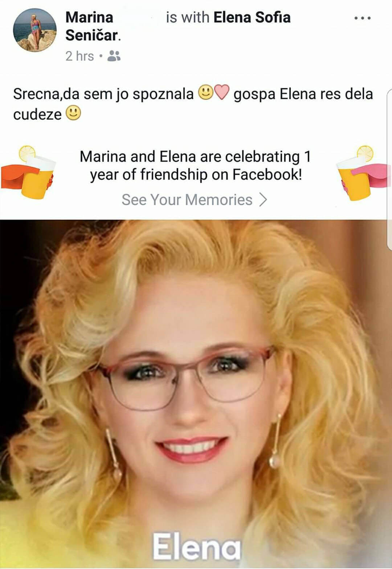
Task: Open the portrait photo of Elena
Action: click(196, 394)
